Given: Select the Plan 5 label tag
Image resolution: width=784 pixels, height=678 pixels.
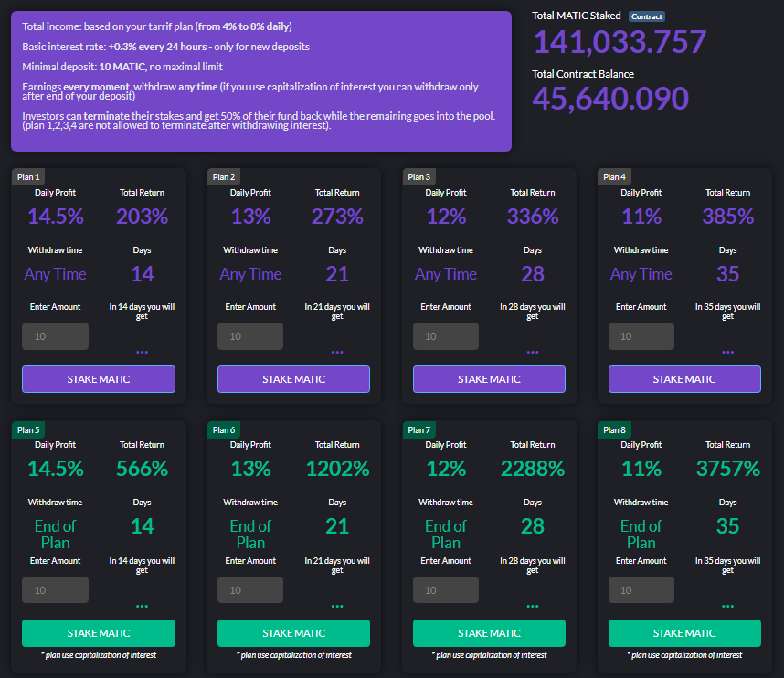Looking at the screenshot, I should [28, 430].
